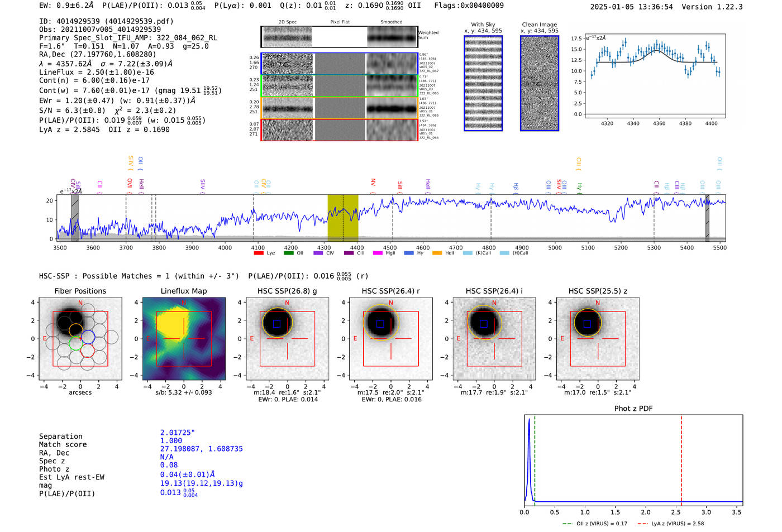Image resolution: width=782 pixels, height=532 pixels.
Task: Click the 's/b: 5.32 +/- 0.093' caption
Action: point(184,392)
